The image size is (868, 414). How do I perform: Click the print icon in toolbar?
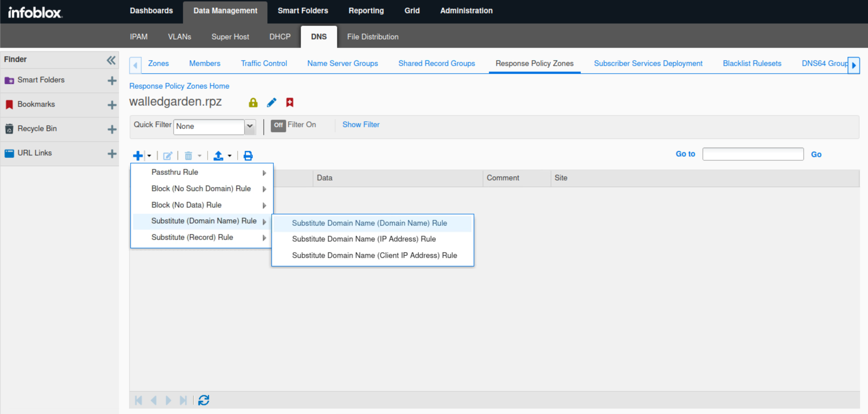point(248,156)
